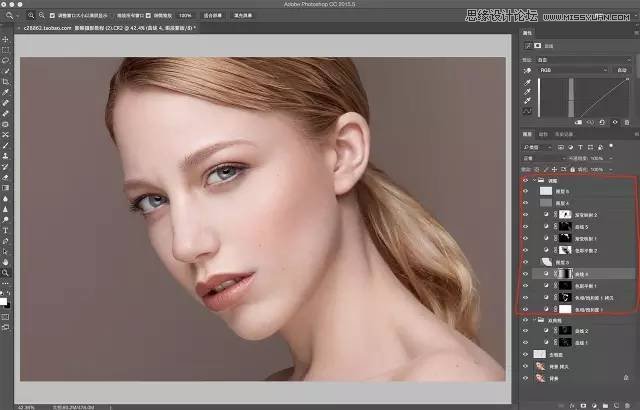Switch to the Channels panel tab
Image resolution: width=640 pixels, height=410 pixels.
pos(544,134)
